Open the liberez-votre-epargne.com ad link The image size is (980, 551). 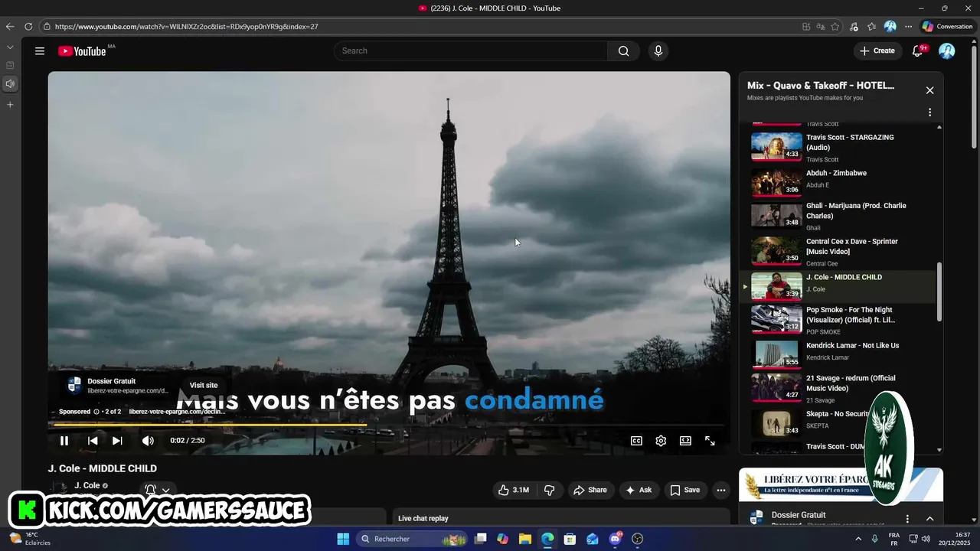tap(177, 412)
